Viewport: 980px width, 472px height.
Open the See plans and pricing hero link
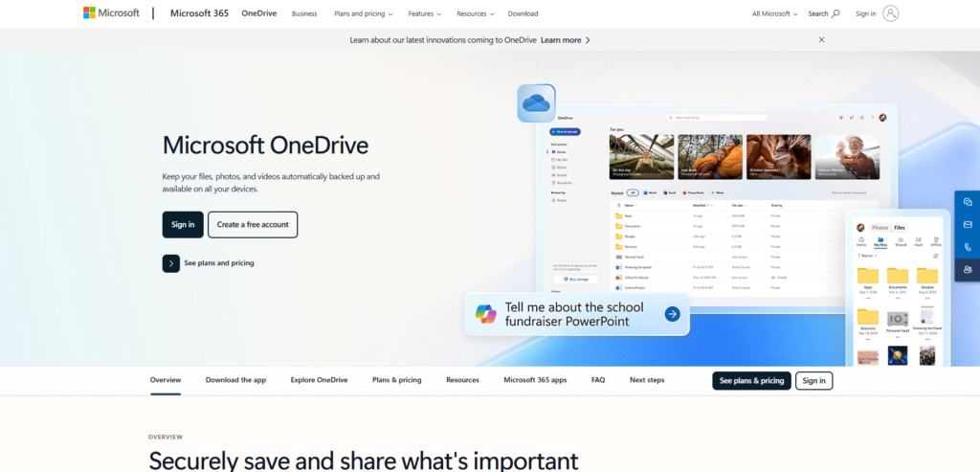tap(219, 263)
